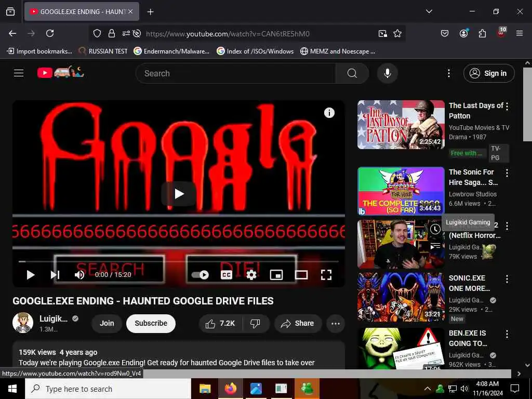Viewport: 532px width, 399px height.
Task: Open options menu for BEN.EXE IS GOING TO
Action: (x=507, y=334)
